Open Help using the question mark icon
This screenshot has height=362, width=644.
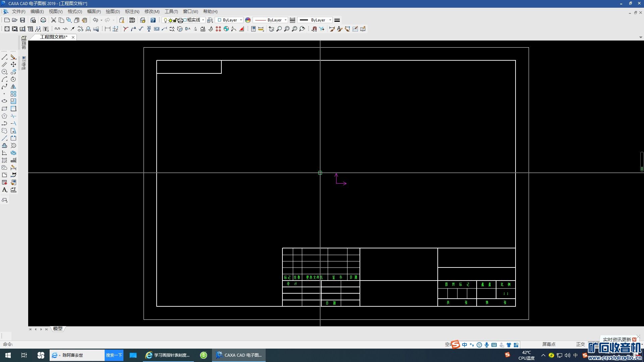153,20
